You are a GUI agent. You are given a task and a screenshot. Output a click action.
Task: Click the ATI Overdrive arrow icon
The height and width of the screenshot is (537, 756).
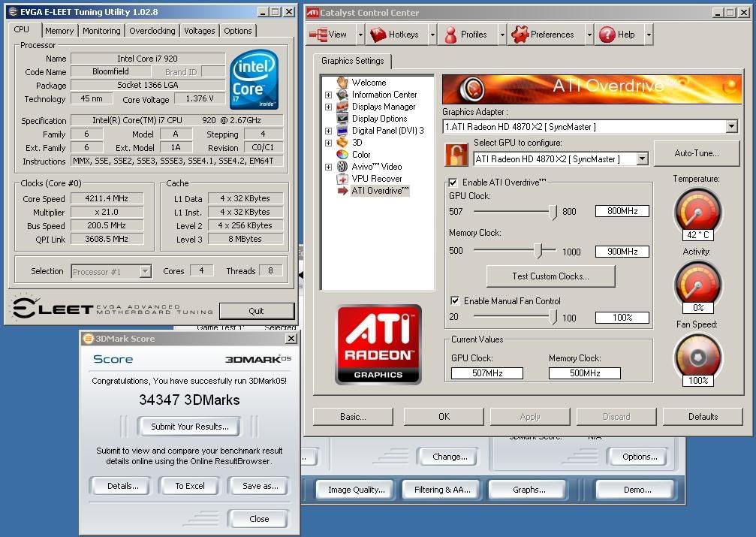342,191
